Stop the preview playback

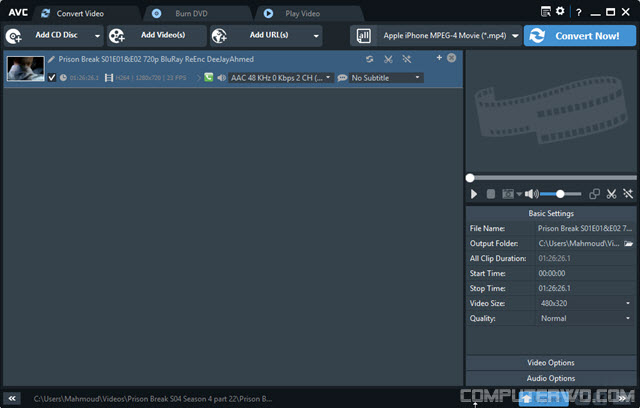491,194
